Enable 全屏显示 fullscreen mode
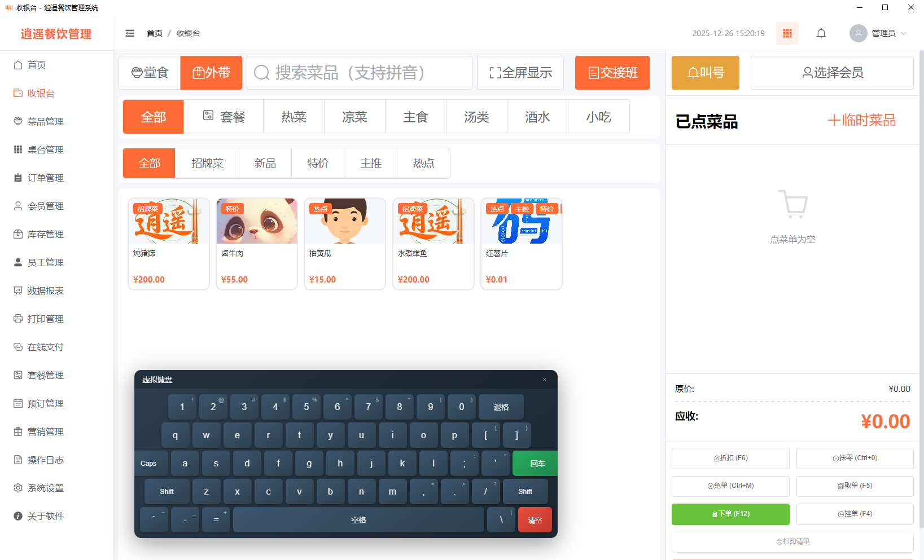 [520, 73]
